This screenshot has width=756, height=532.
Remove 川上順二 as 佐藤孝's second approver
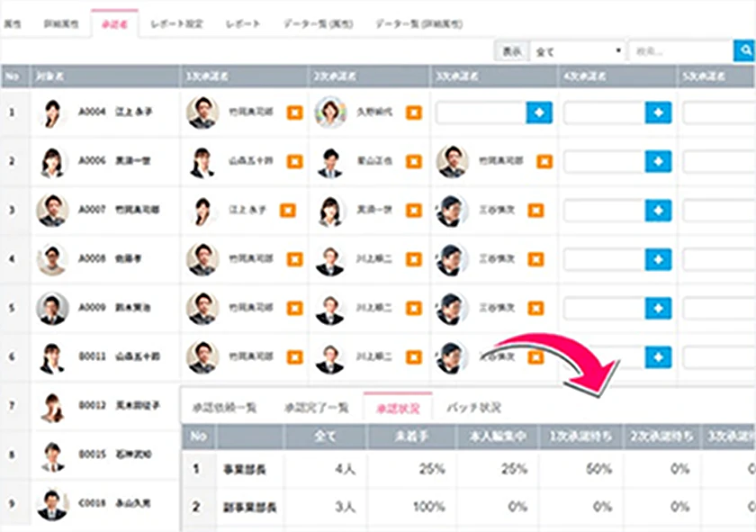pyautogui.click(x=414, y=258)
